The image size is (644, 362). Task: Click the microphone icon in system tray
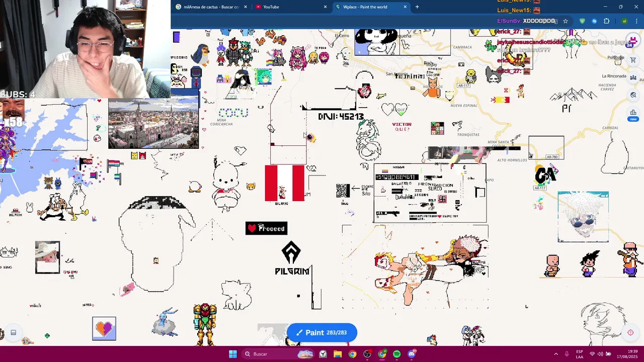[x=567, y=354]
